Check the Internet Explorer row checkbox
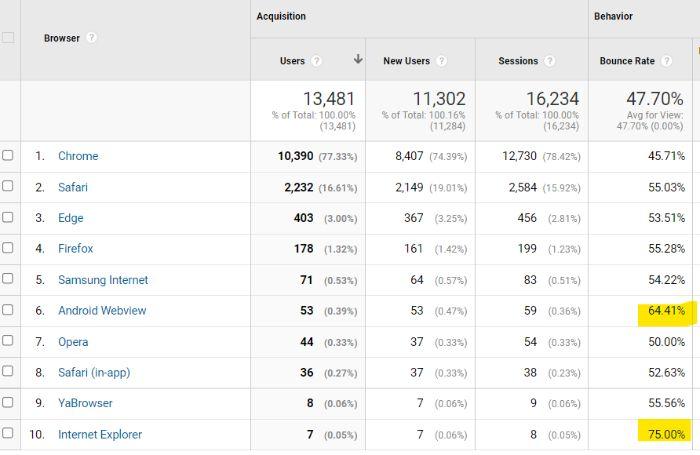Viewport: 700px width, 455px height. 8,433
